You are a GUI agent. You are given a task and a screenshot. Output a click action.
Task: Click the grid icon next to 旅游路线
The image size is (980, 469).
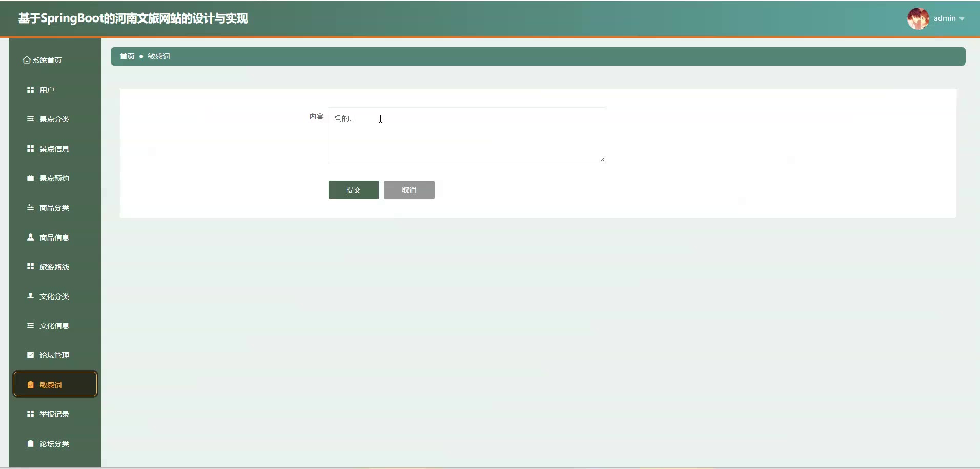[x=31, y=266]
